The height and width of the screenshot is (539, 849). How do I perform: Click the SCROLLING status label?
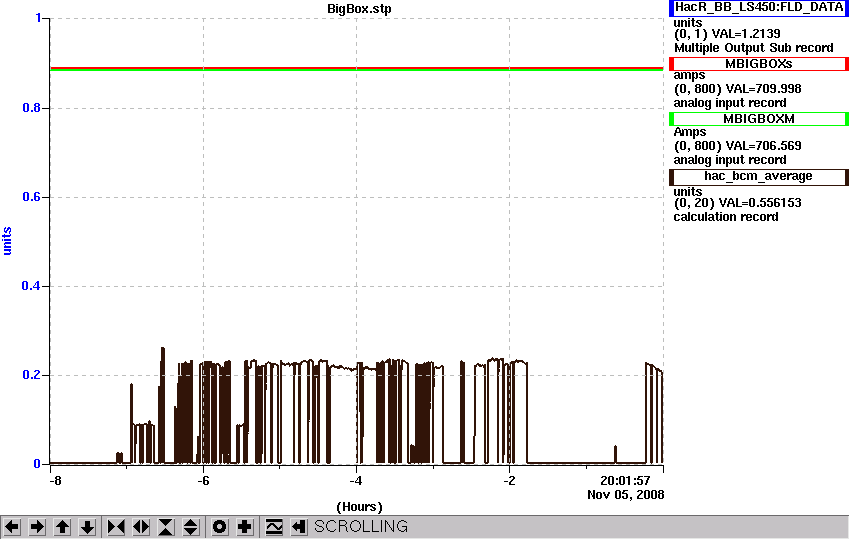[361, 527]
